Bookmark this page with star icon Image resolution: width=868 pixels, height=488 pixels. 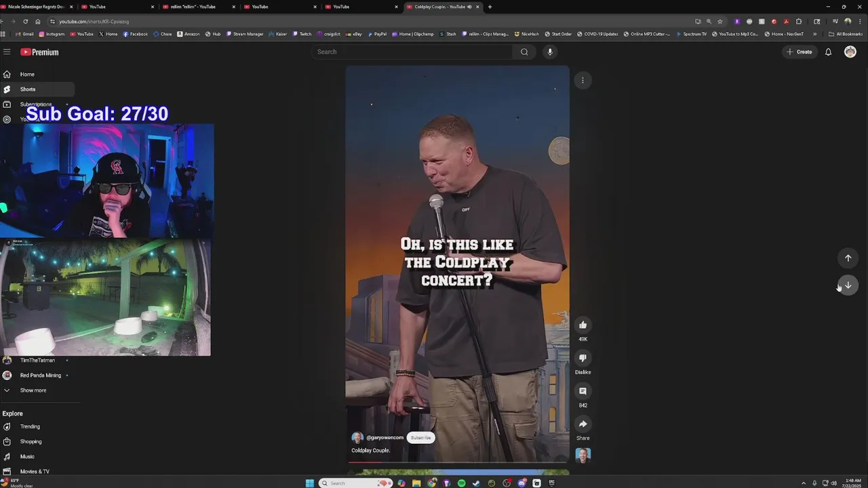click(x=720, y=21)
